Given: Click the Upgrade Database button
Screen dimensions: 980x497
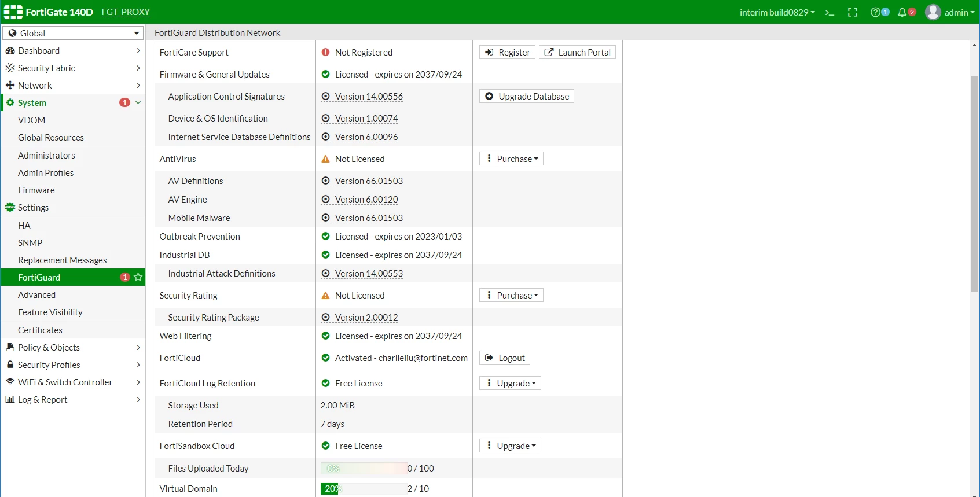Looking at the screenshot, I should coord(527,96).
